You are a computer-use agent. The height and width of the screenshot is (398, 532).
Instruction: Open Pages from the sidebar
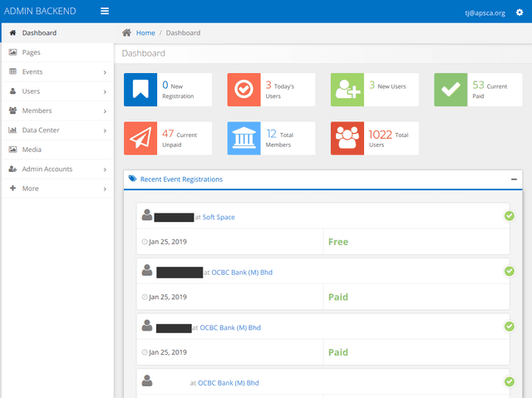[x=32, y=52]
